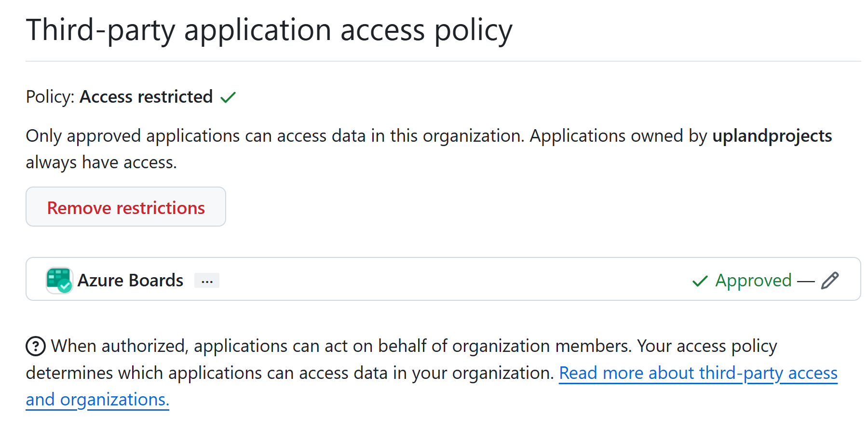
Task: Click the Remove restrictions button
Action: click(126, 207)
